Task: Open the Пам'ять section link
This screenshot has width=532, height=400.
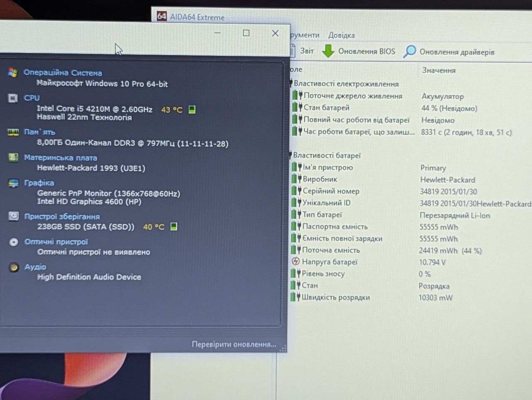Action: [39, 132]
